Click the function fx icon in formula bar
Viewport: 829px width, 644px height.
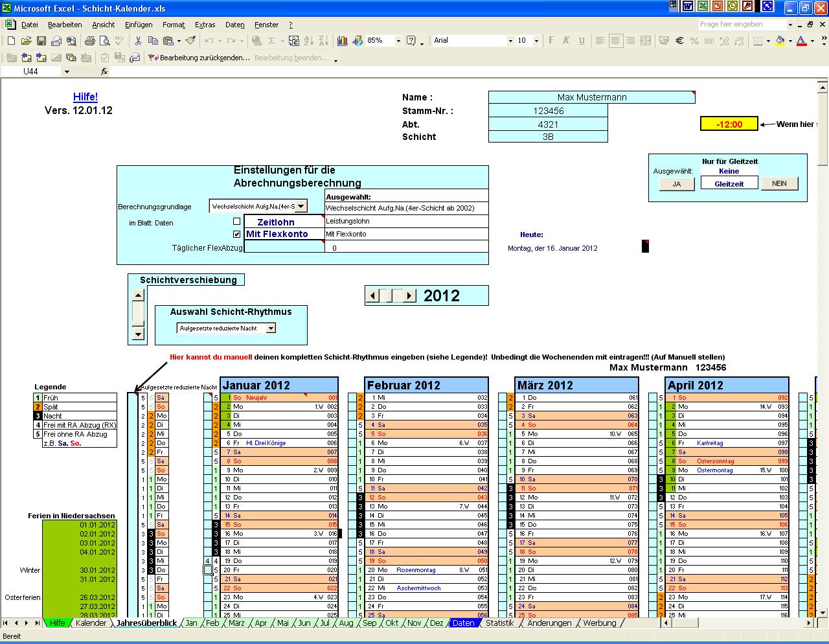(104, 71)
